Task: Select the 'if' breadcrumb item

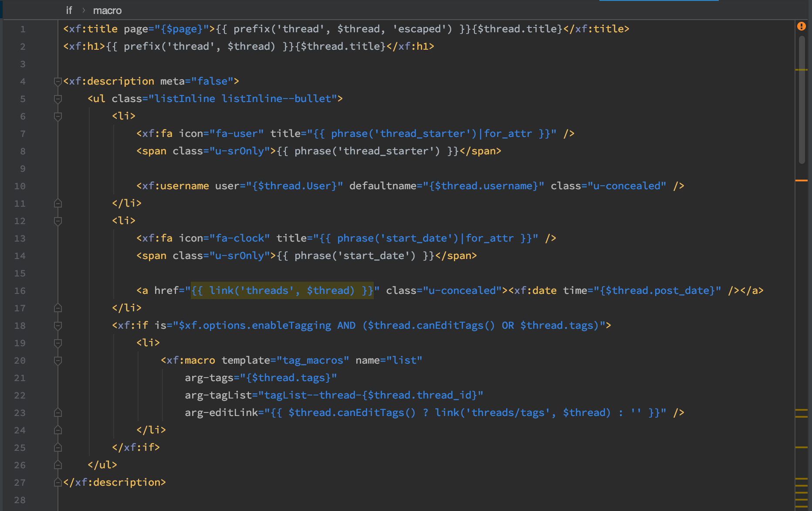Action: pyautogui.click(x=69, y=10)
